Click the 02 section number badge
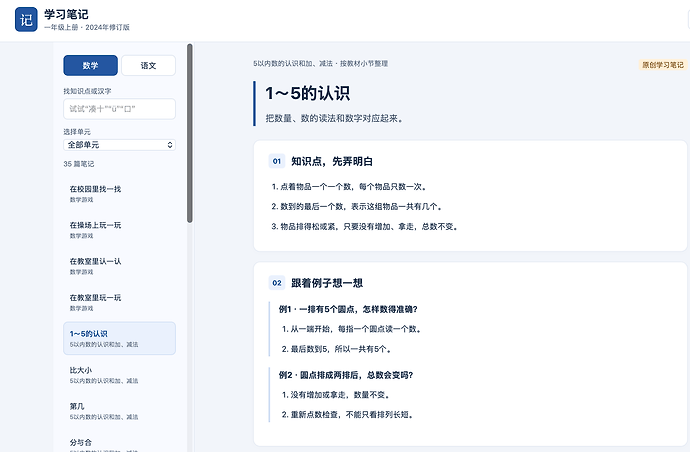Image resolution: width=690 pixels, height=452 pixels. point(277,283)
